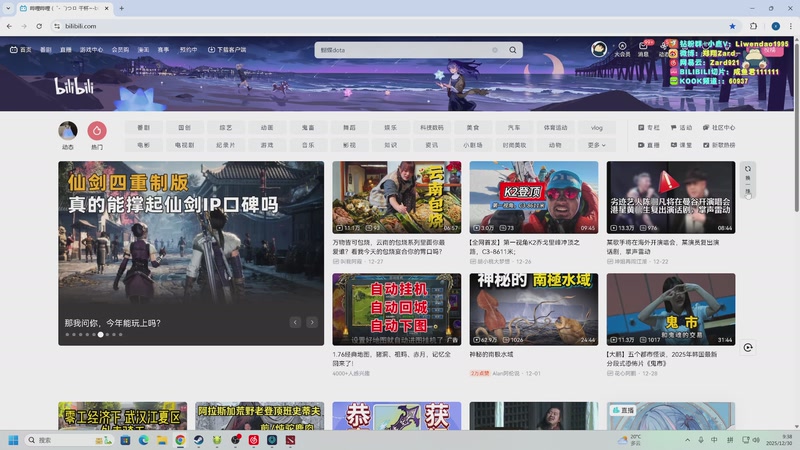Click Windows Start button
Image resolution: width=800 pixels, height=450 pixels.
[x=14, y=440]
